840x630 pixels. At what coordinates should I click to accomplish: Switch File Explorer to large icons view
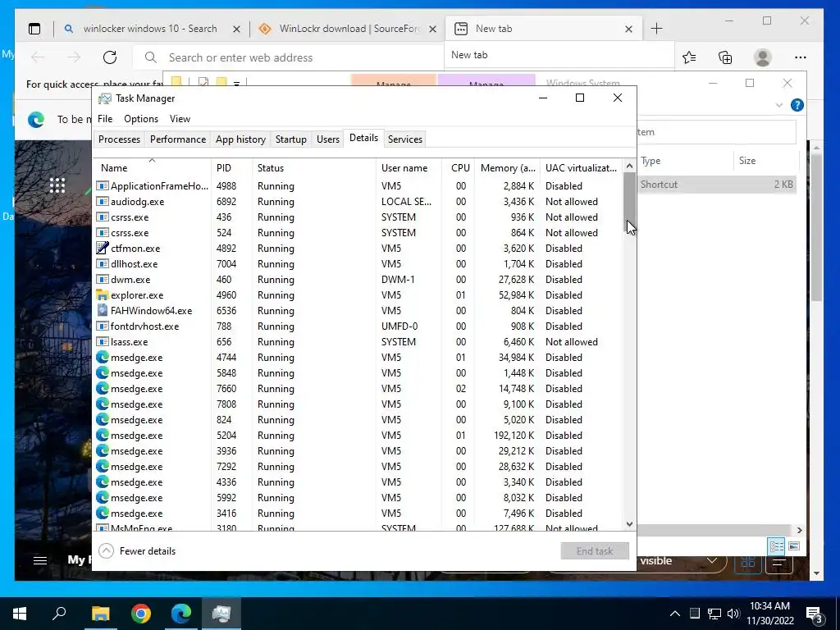click(x=794, y=546)
